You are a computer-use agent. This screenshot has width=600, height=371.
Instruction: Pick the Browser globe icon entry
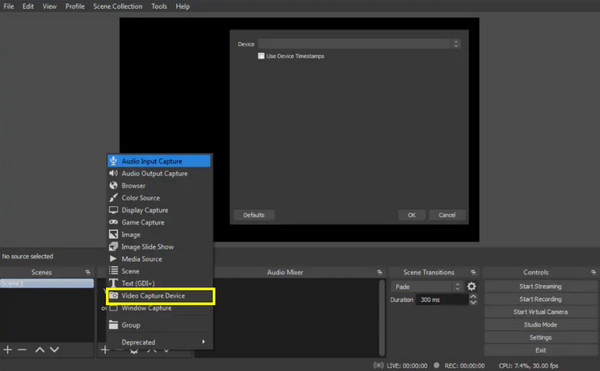point(113,186)
